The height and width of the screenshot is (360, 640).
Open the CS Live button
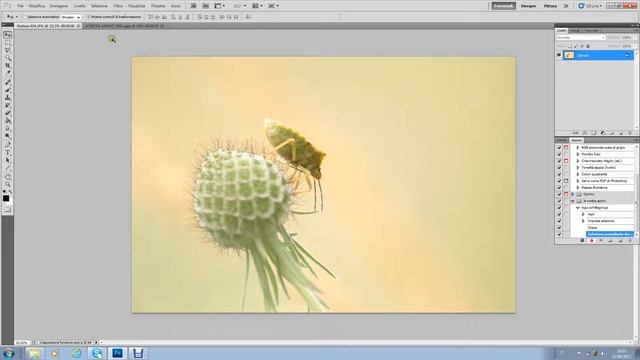590,6
